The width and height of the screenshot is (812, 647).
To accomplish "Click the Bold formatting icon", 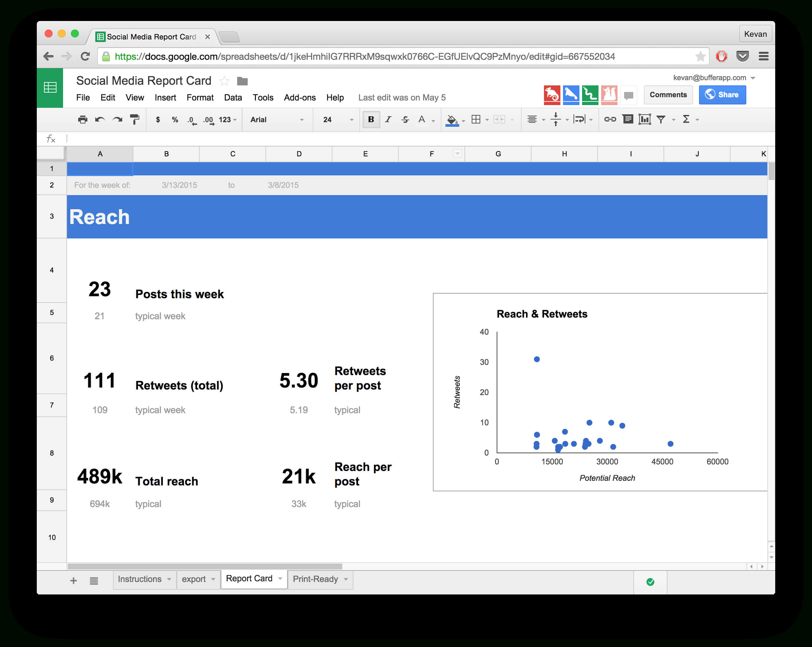I will [x=370, y=119].
